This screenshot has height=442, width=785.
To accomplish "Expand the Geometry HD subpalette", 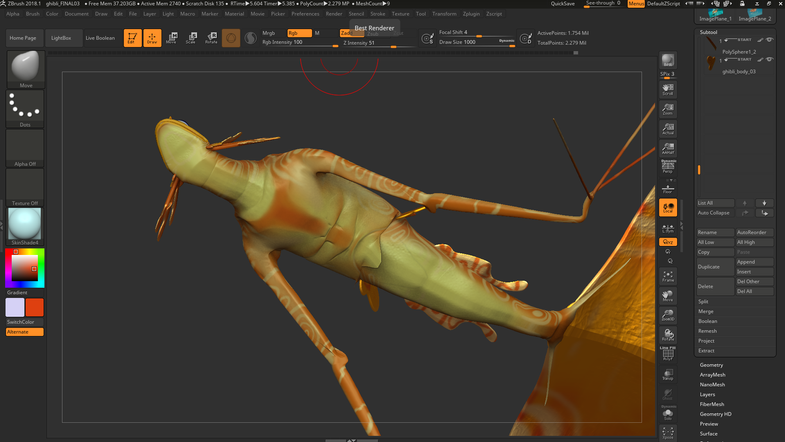I will point(715,414).
